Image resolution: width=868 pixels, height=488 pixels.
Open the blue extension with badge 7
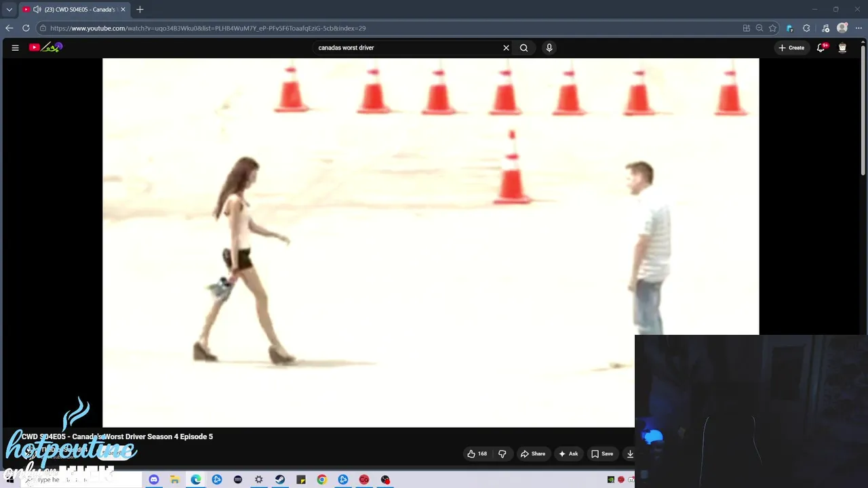pos(789,28)
